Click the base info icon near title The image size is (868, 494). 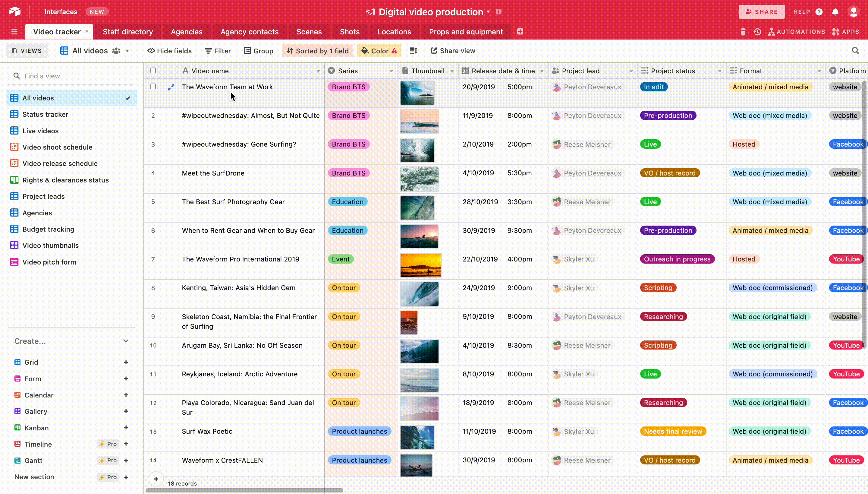tap(498, 11)
